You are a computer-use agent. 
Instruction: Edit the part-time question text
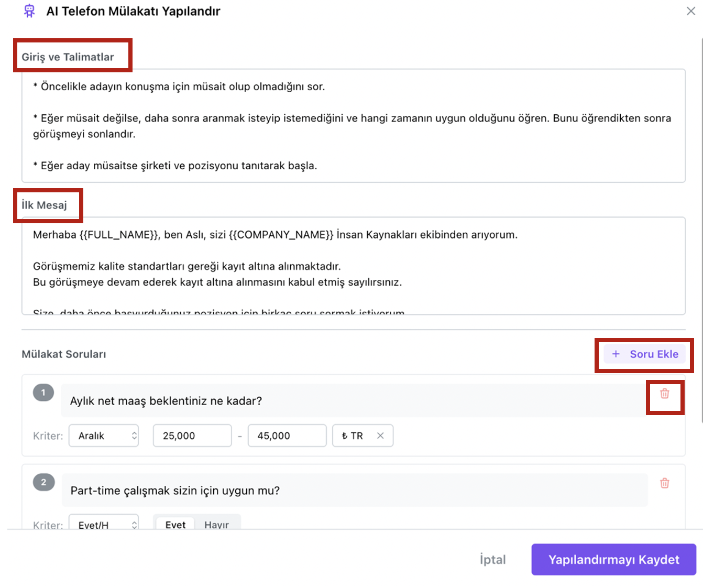354,491
